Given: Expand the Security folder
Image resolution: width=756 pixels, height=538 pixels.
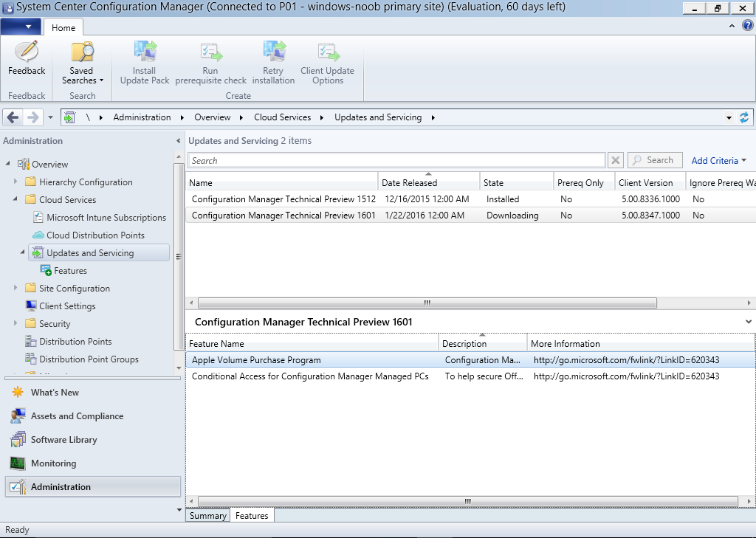Looking at the screenshot, I should point(16,323).
